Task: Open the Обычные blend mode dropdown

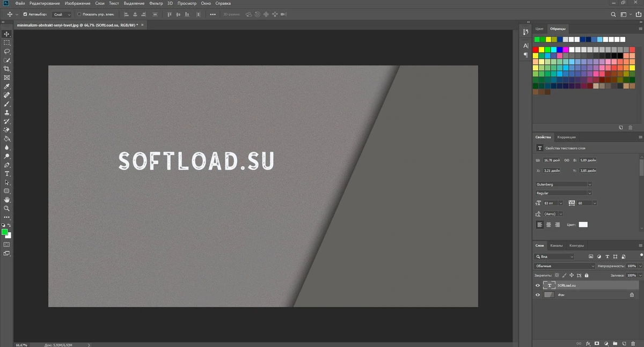Action: [x=565, y=266]
